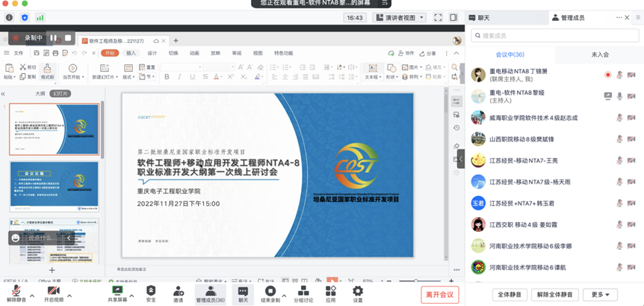The image size is (644, 306).
Task: Toggle camera of 河南职业技术学院移动6谭航
Action: (631, 267)
